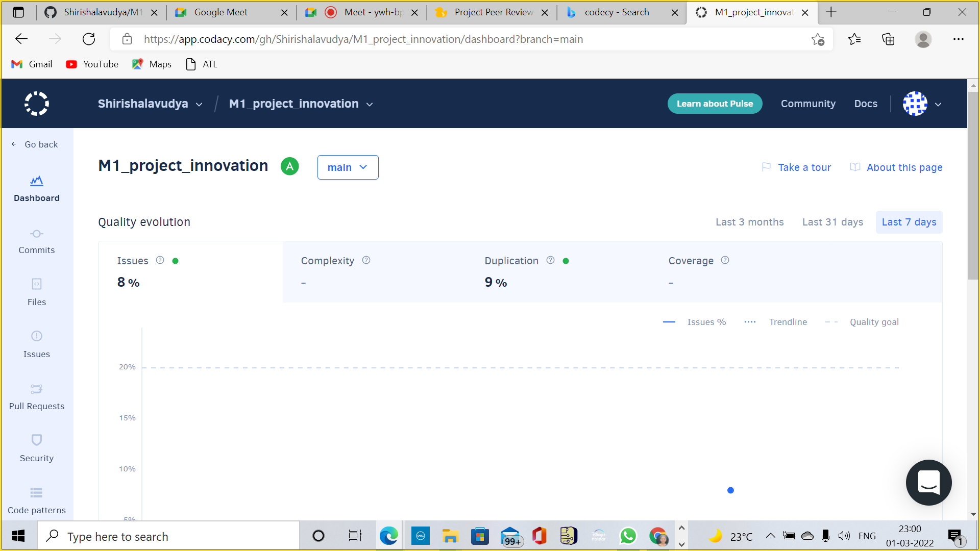Select Commits in the left sidebar
Screen dimensions: 980x551
36,241
